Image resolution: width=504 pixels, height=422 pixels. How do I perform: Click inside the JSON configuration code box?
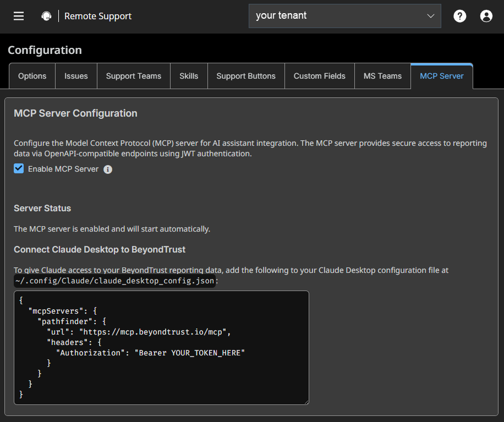pos(161,347)
